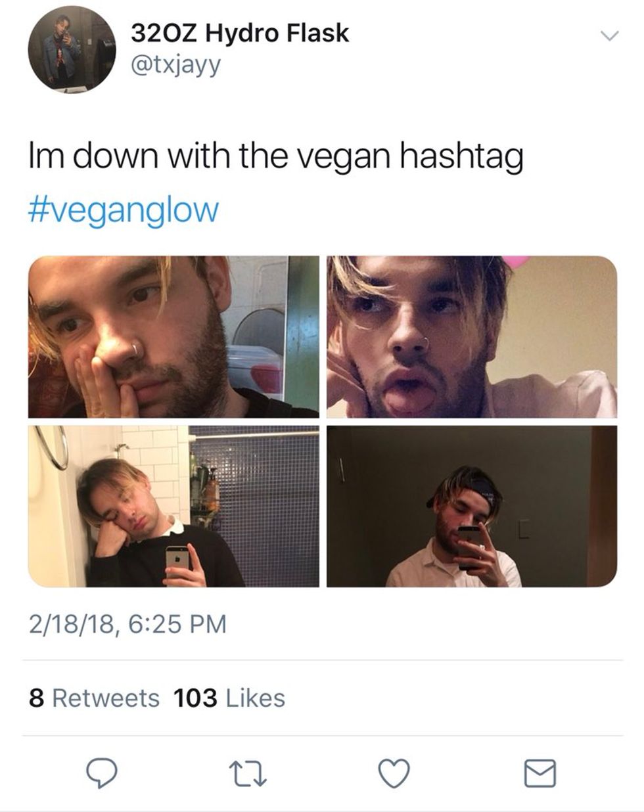Click the 2/18/18, 6:25 PM timestamp
Screen dimensions: 644x812
point(127,623)
